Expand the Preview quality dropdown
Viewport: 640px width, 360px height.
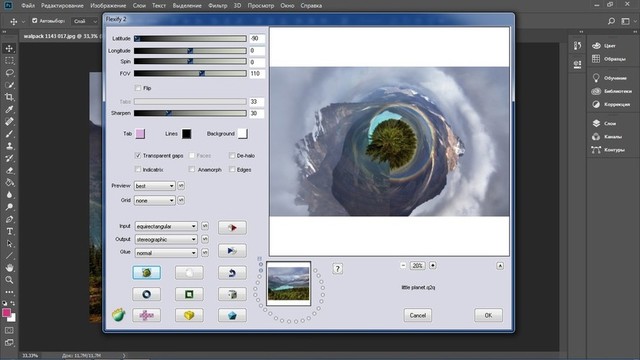pos(155,186)
